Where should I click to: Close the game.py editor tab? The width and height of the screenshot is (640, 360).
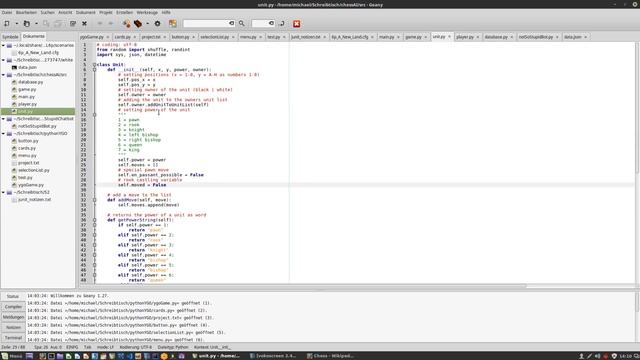coord(426,37)
